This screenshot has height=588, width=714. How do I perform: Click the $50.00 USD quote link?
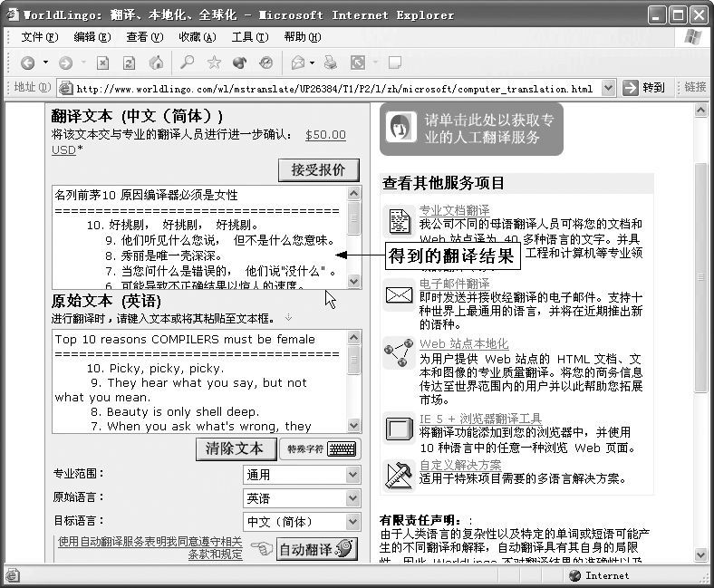click(x=324, y=134)
